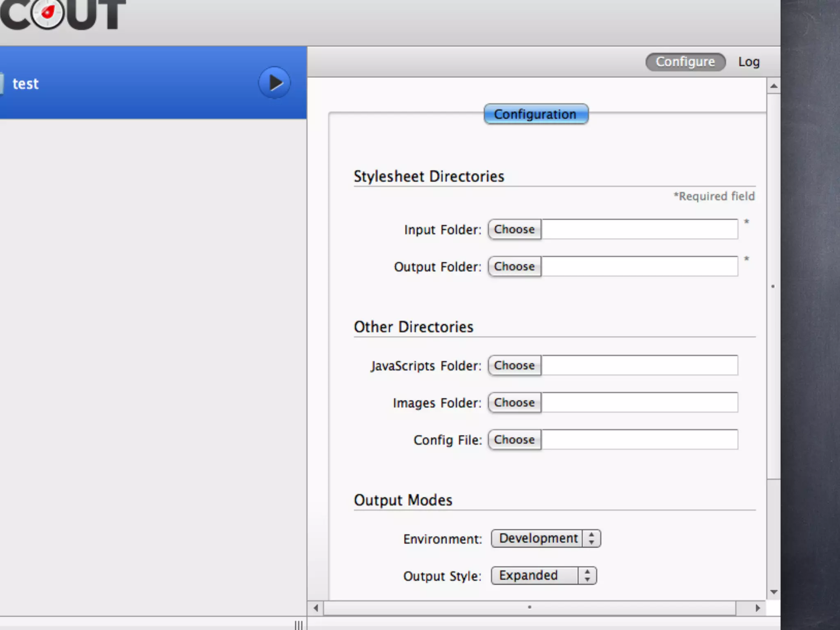Viewport: 840px width, 630px height.
Task: Choose the Input Folder
Action: pyautogui.click(x=514, y=229)
